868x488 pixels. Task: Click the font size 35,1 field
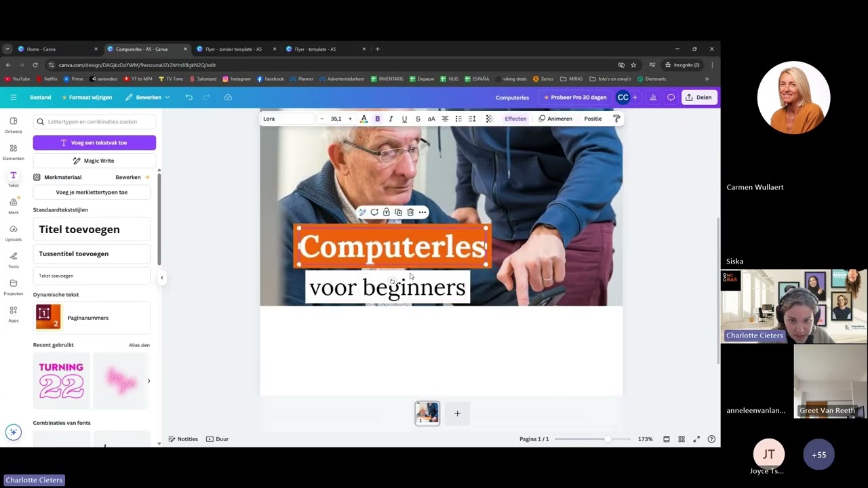coord(336,119)
